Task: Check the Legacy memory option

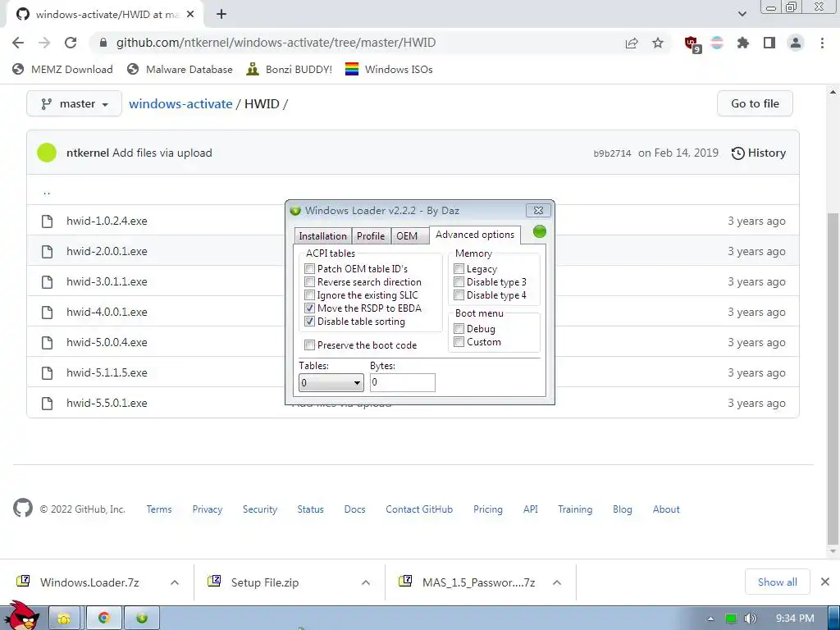Action: 459,268
